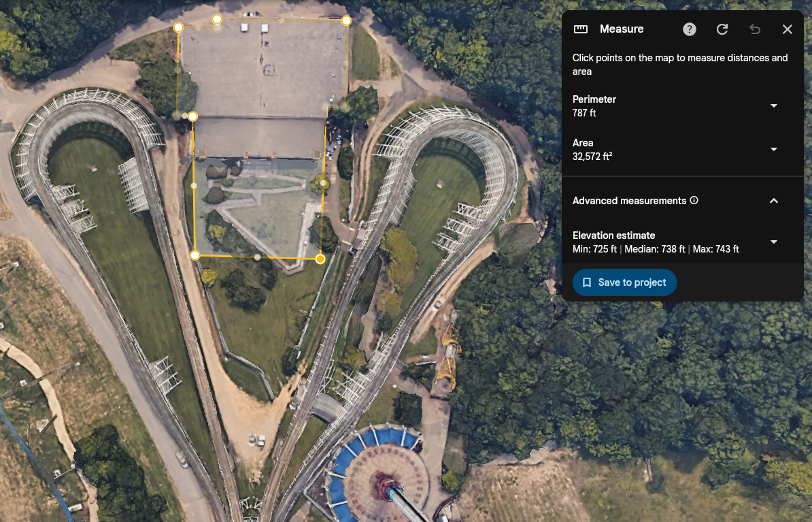Click the midpoint handle on polygon's bottom edge

(257, 257)
